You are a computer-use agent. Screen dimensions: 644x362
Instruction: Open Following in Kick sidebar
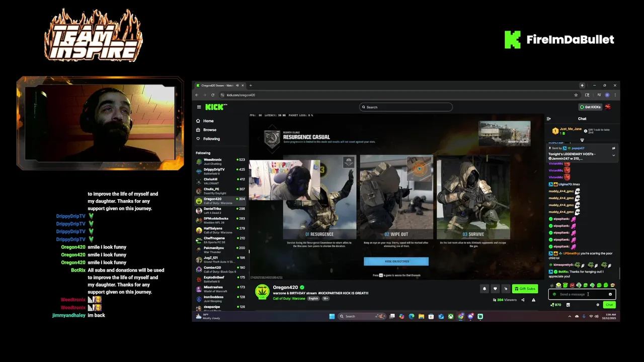point(211,139)
